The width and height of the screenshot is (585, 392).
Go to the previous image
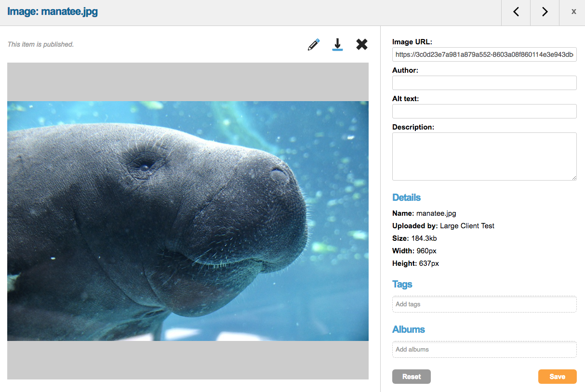tap(516, 12)
